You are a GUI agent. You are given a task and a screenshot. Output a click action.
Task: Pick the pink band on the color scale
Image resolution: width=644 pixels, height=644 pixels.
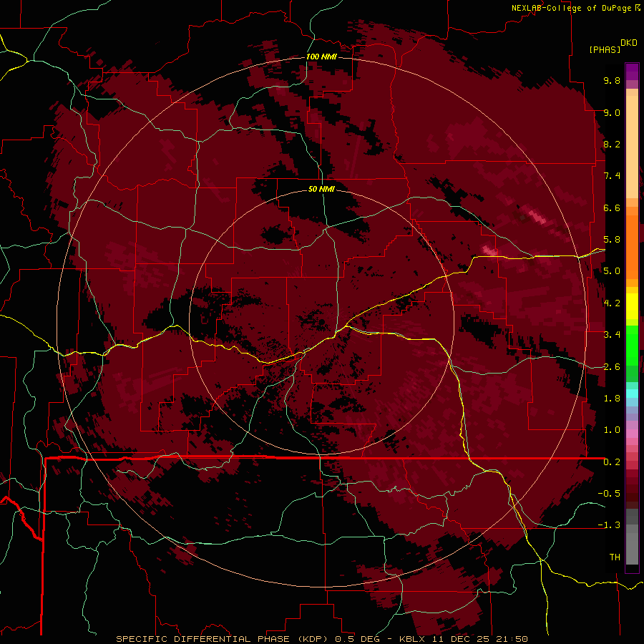632,434
